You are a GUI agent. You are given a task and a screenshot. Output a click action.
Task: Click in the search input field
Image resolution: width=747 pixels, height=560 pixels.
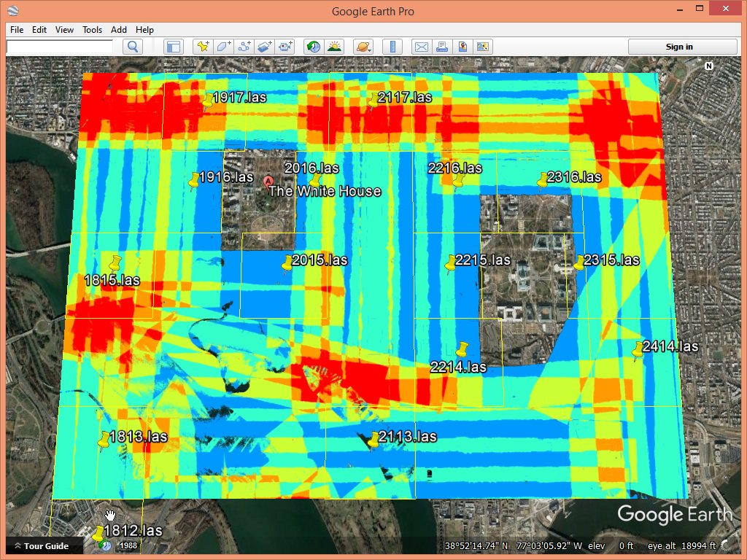click(60, 47)
